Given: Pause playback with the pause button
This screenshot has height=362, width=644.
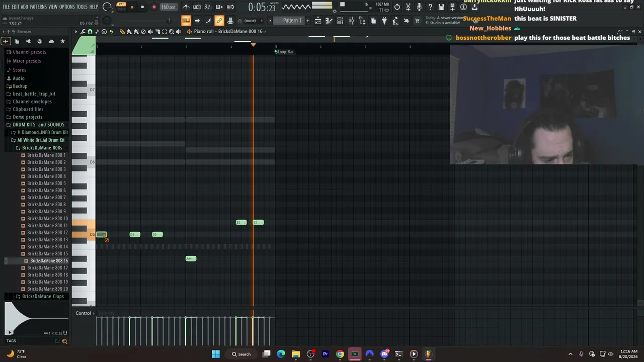Looking at the screenshot, I should 132,7.
